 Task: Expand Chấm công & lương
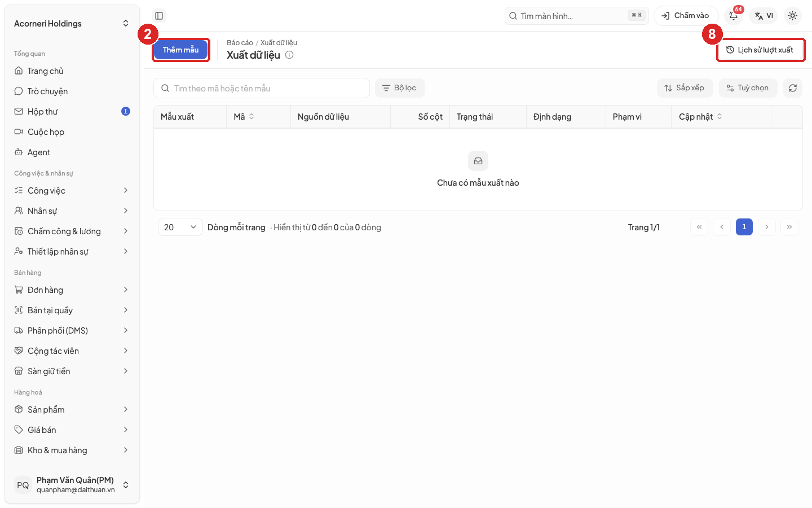click(72, 231)
